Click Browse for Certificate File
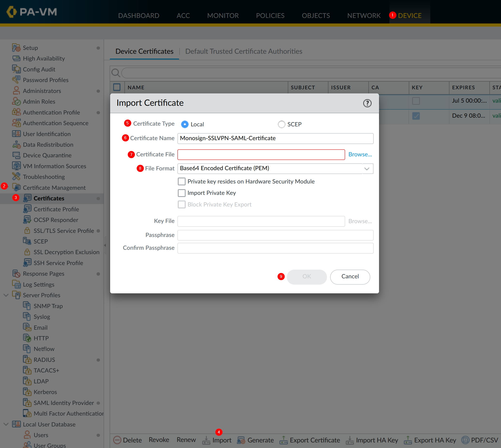 (x=360, y=154)
